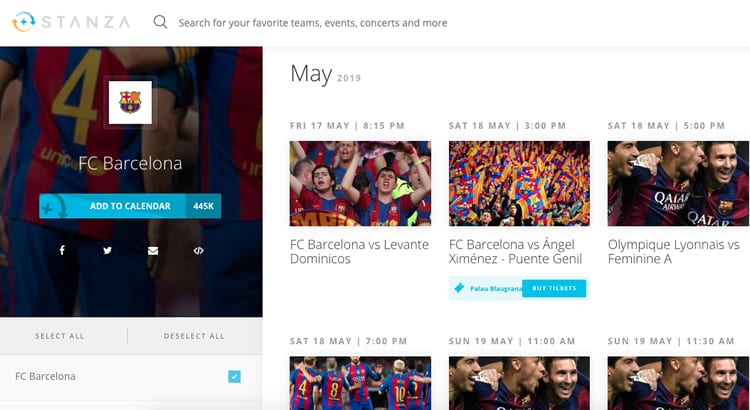Image resolution: width=750 pixels, height=410 pixels.
Task: Click the FC Barcelona crest badge
Action: 130,102
